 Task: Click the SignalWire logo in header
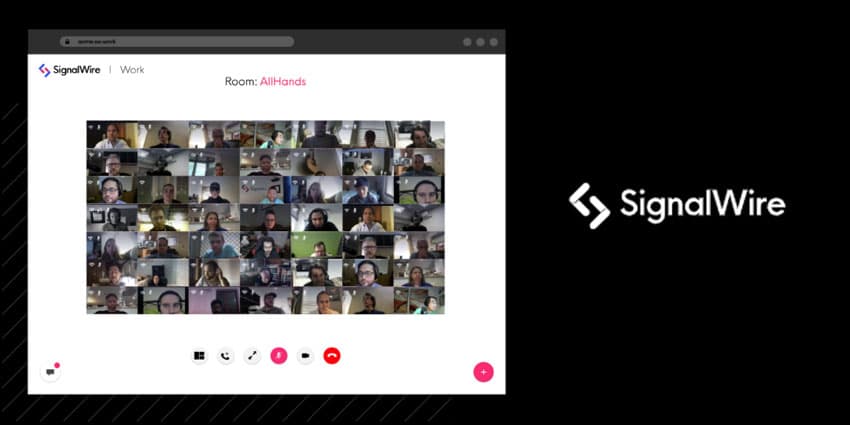(69, 70)
